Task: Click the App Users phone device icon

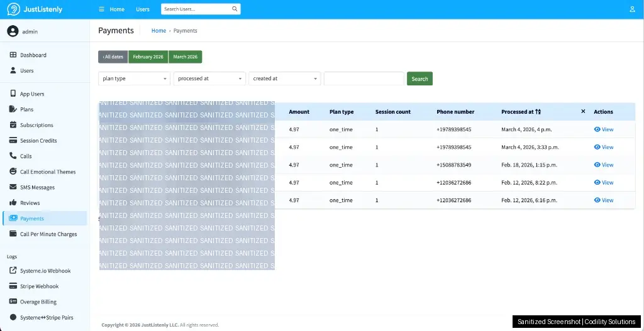Action: [13, 94]
